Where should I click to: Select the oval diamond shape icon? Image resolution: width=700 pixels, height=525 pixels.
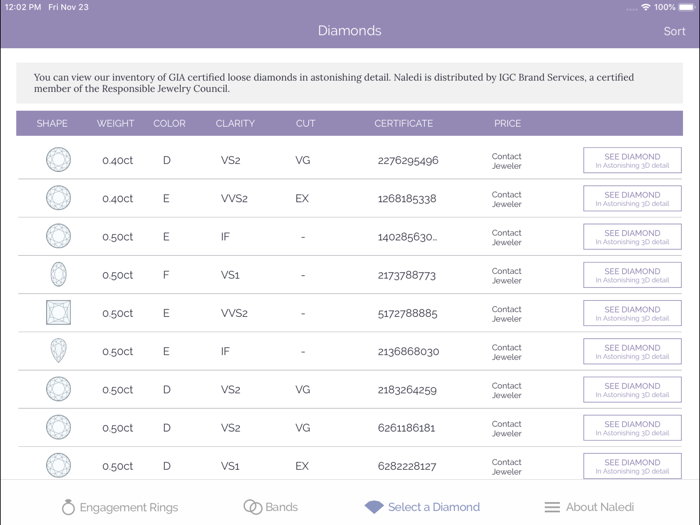(58, 274)
